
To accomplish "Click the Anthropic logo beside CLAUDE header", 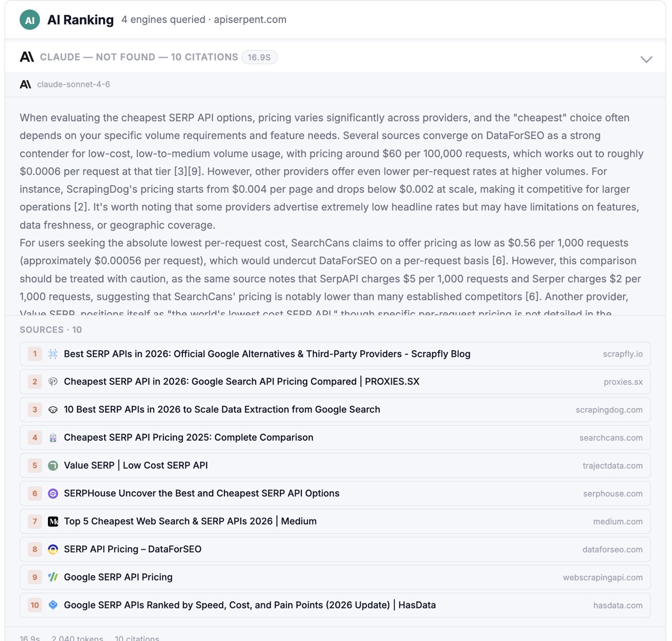I will click(27, 57).
